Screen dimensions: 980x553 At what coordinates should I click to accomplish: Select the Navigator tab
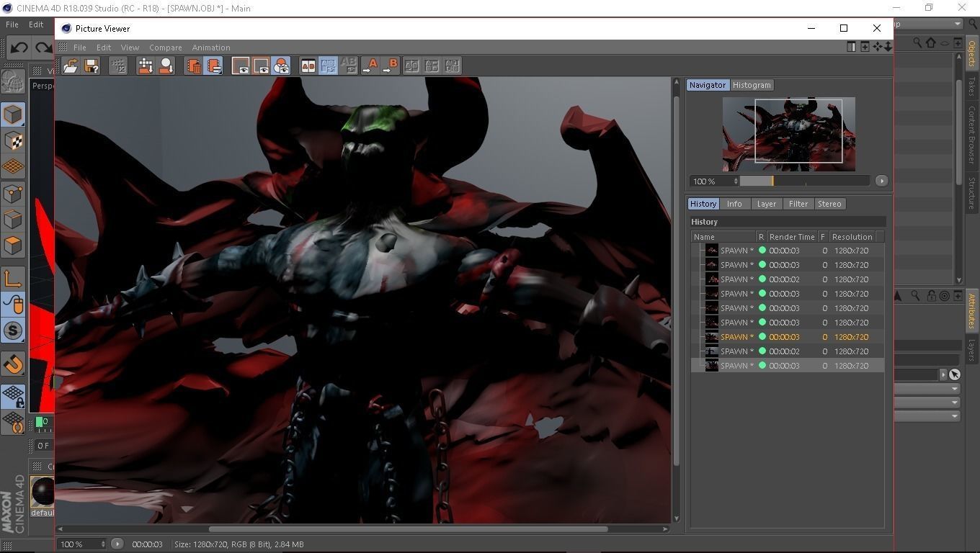(x=707, y=85)
